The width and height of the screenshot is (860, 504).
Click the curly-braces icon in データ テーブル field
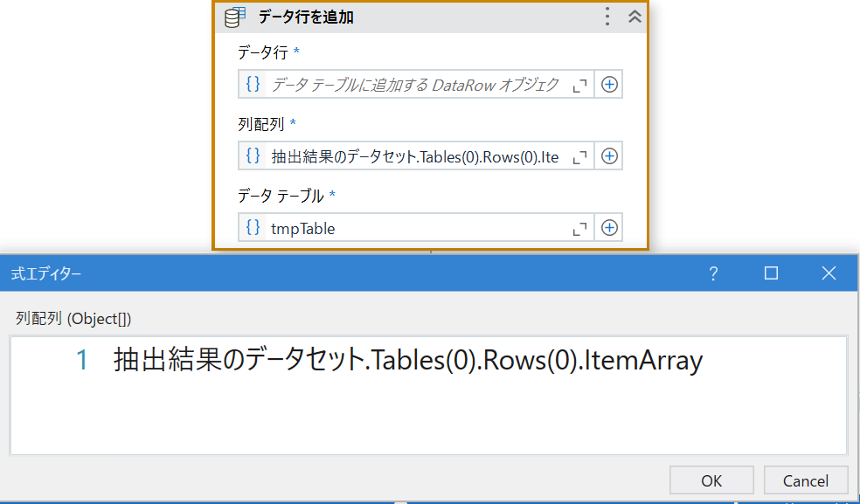[x=253, y=227]
